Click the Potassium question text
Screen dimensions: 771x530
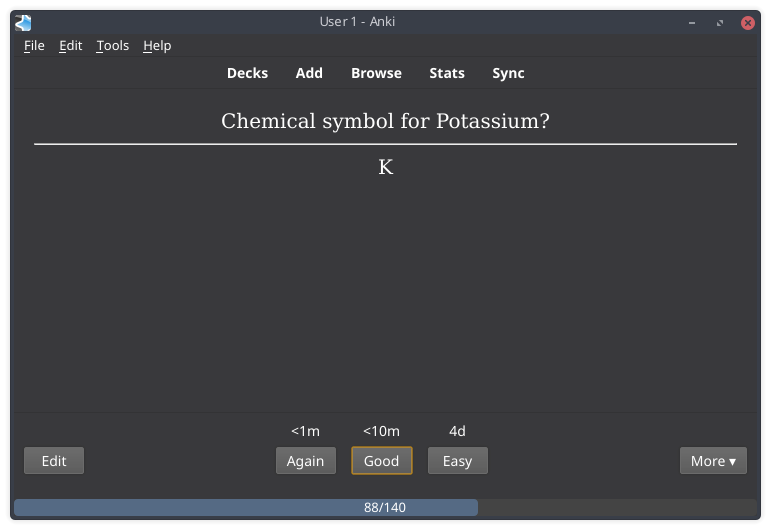click(386, 121)
